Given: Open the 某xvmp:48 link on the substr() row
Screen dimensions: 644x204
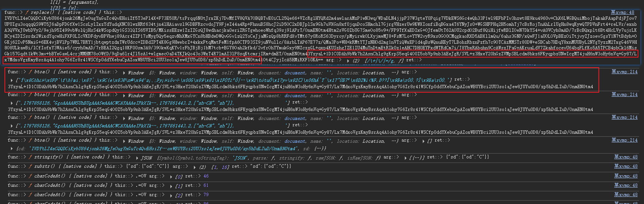Looking at the screenshot, I should point(626,166).
